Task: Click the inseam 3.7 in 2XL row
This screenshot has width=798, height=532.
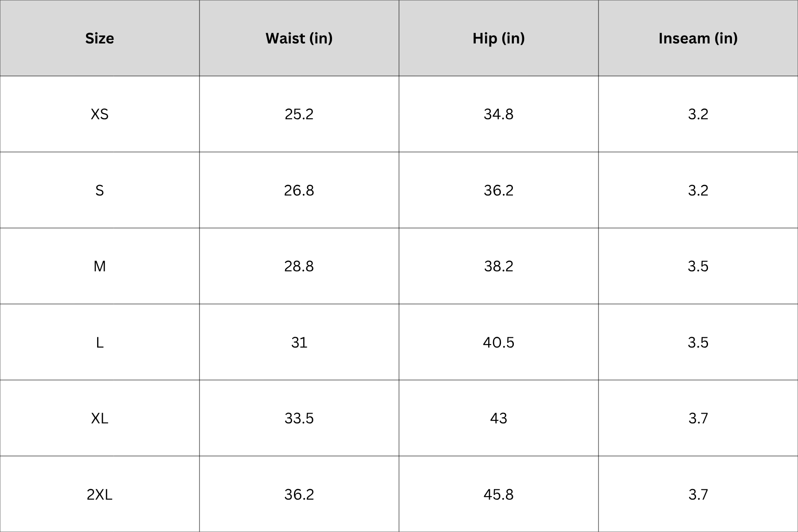Action: (698, 494)
